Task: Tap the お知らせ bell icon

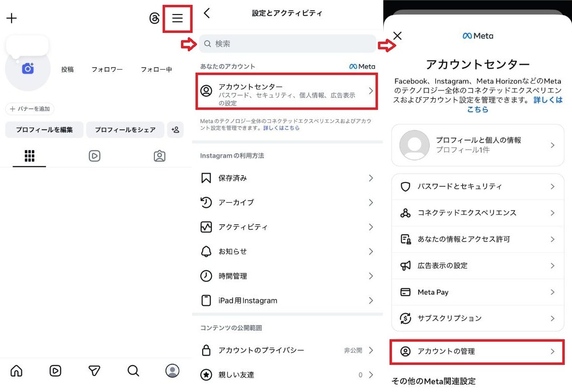Action: point(206,251)
